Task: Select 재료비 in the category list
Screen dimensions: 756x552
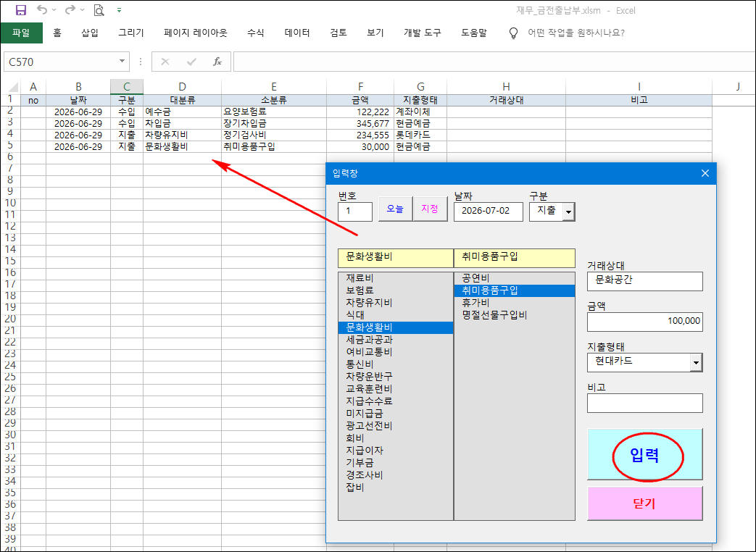Action: point(396,278)
